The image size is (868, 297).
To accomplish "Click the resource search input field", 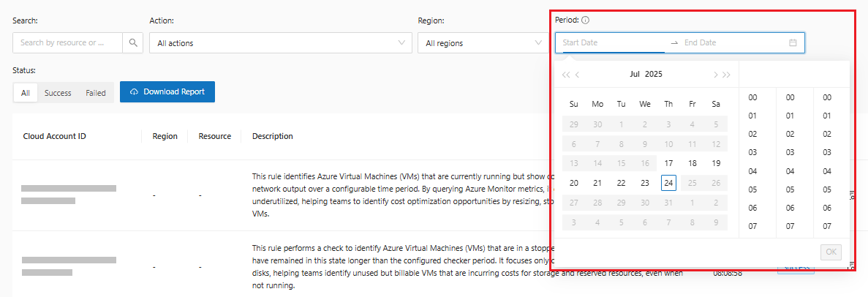I will [x=68, y=43].
